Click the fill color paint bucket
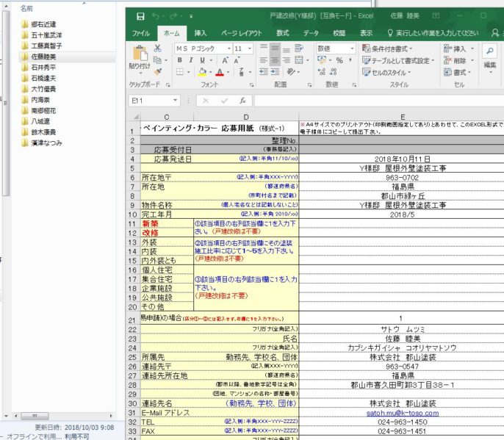 coord(201,73)
